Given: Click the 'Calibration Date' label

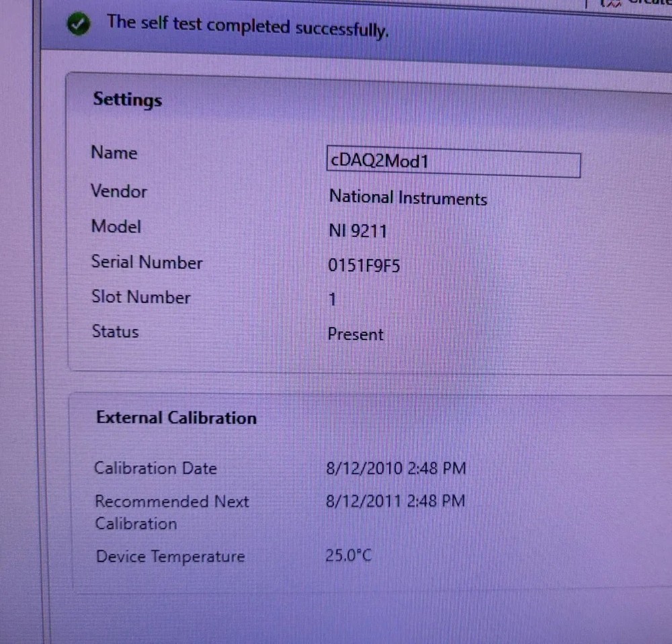Looking at the screenshot, I should (155, 468).
